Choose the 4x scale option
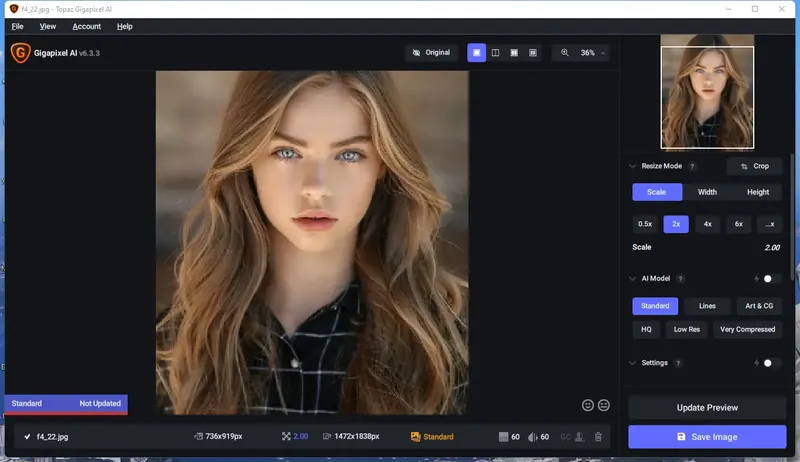Image resolution: width=800 pixels, height=462 pixels. 708,224
